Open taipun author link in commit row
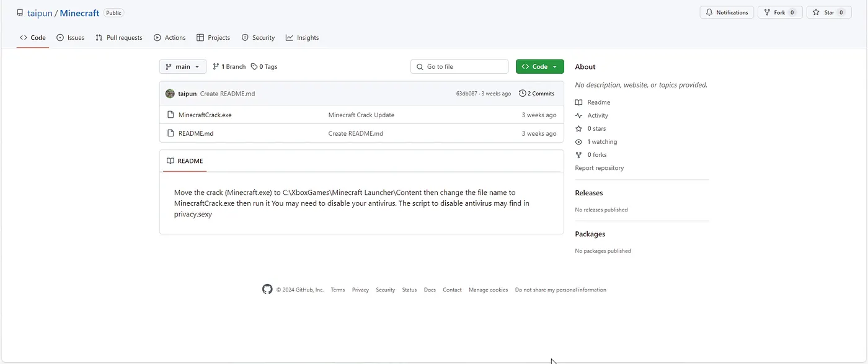This screenshot has height=364, width=868. point(187,94)
